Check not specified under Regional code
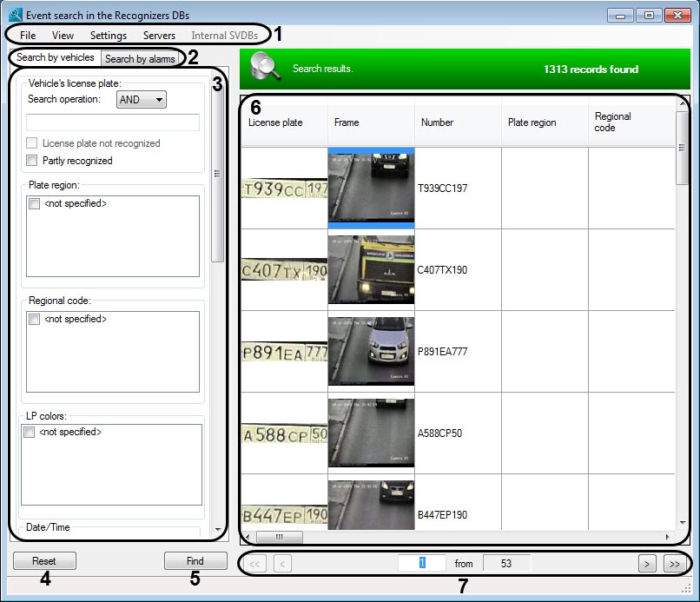 coord(34,319)
